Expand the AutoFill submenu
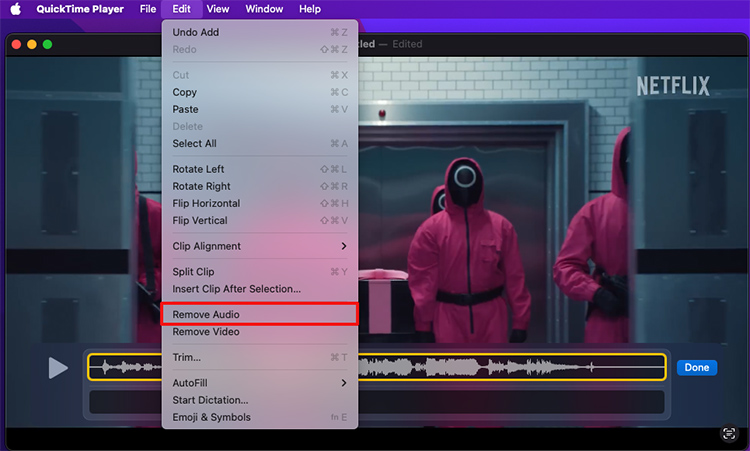This screenshot has height=451, width=750. 260,383
